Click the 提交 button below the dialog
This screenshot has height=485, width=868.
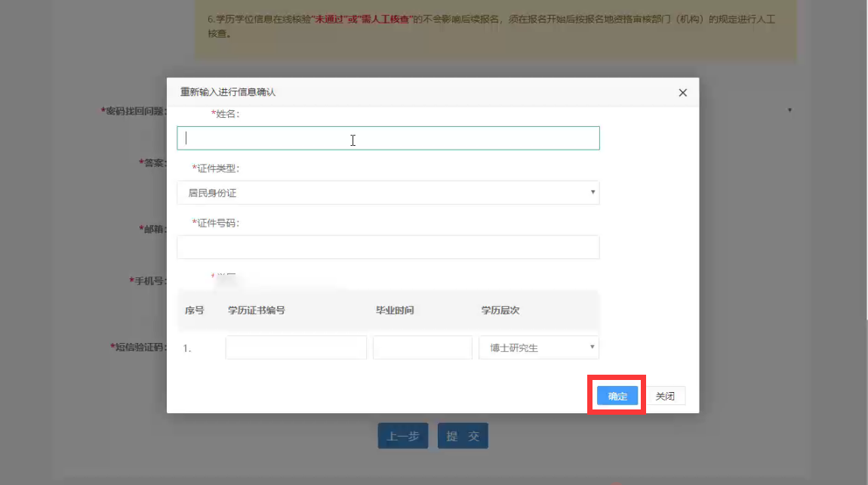[x=463, y=436]
